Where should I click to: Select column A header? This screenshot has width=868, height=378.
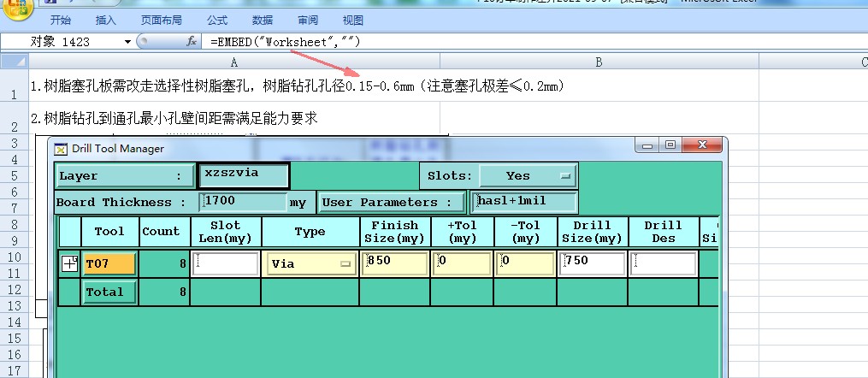234,62
